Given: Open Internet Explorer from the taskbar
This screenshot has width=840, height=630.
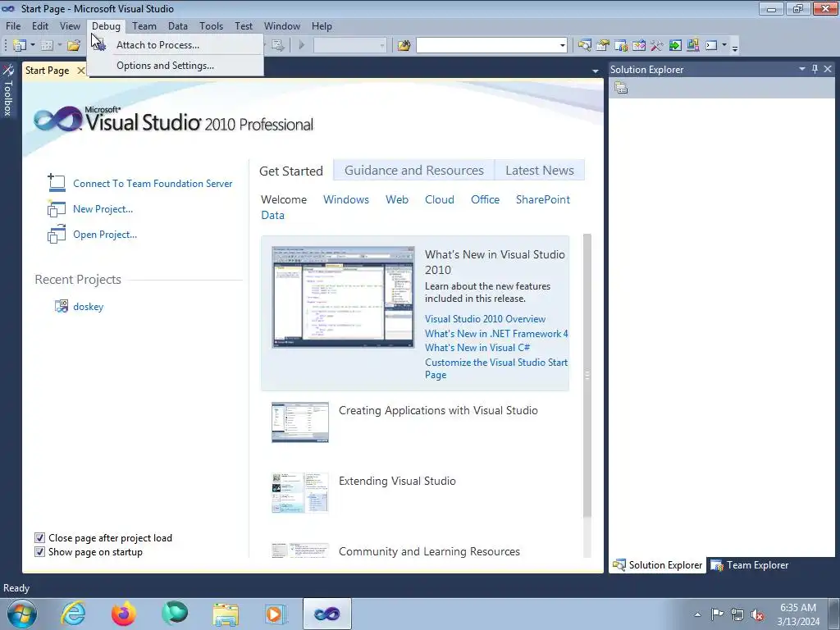Looking at the screenshot, I should click(73, 614).
